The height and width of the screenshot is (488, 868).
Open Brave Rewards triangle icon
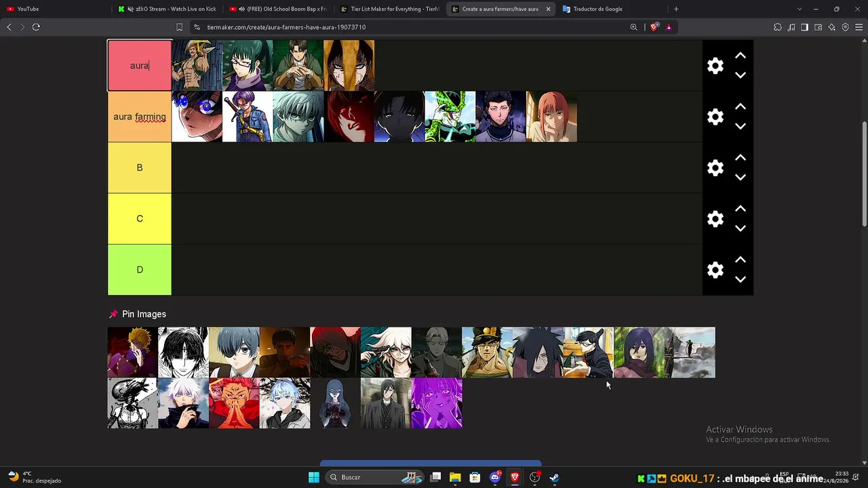pyautogui.click(x=669, y=27)
